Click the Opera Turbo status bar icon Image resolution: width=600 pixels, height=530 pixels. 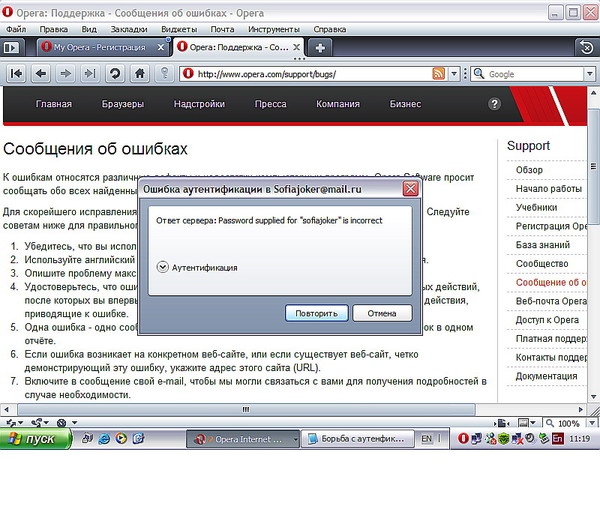(x=61, y=422)
